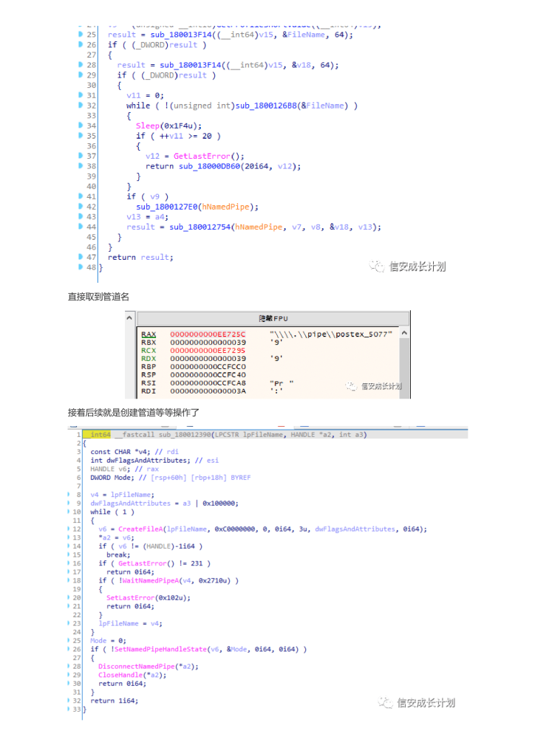
Task: Click sub_18000DB60 in the return statement
Action: tap(209, 166)
